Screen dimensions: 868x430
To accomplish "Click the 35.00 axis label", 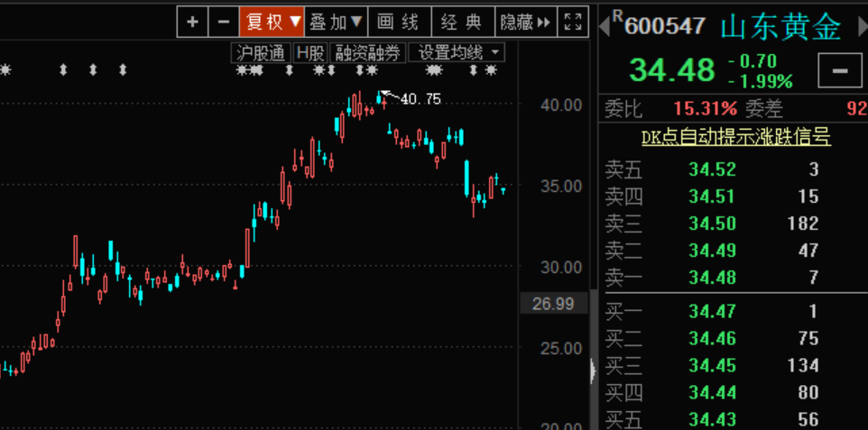I will click(x=560, y=187).
